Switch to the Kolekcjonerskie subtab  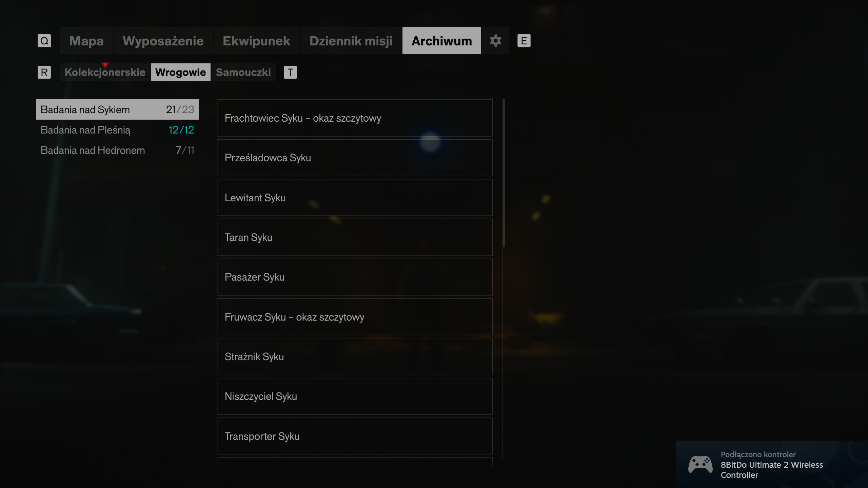(105, 72)
